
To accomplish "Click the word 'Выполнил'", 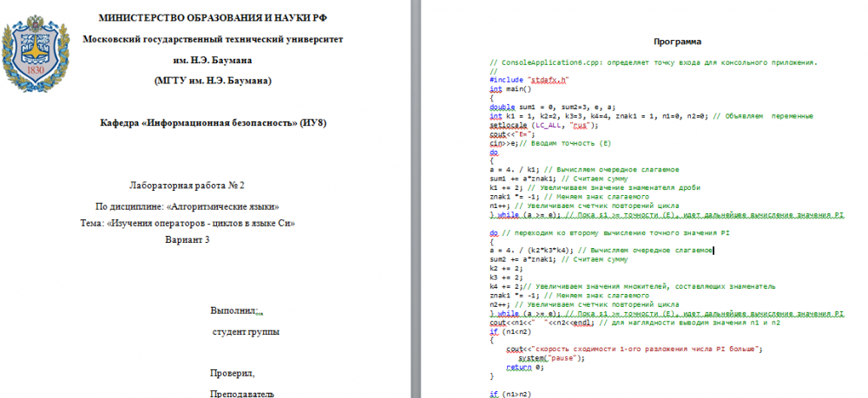I will pyautogui.click(x=233, y=310).
